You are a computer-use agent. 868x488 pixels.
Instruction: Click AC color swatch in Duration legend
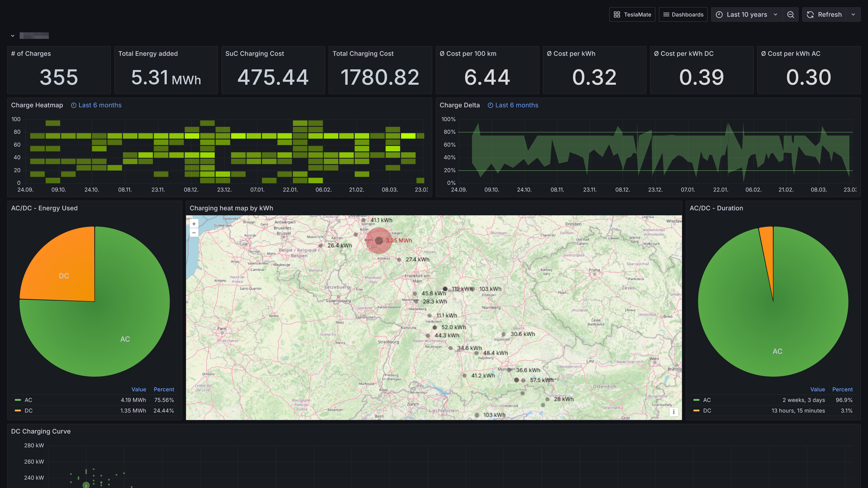696,400
